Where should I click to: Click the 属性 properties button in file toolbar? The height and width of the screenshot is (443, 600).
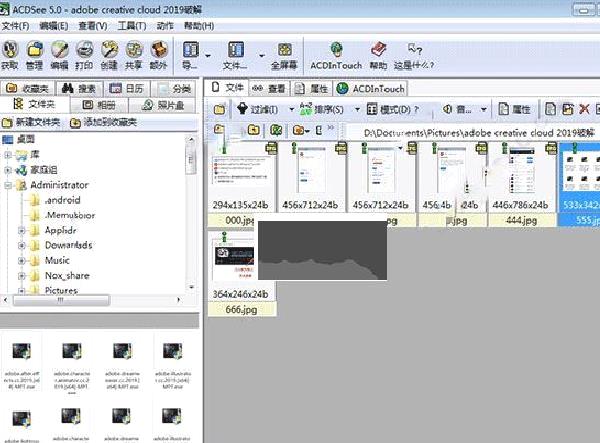[x=515, y=109]
